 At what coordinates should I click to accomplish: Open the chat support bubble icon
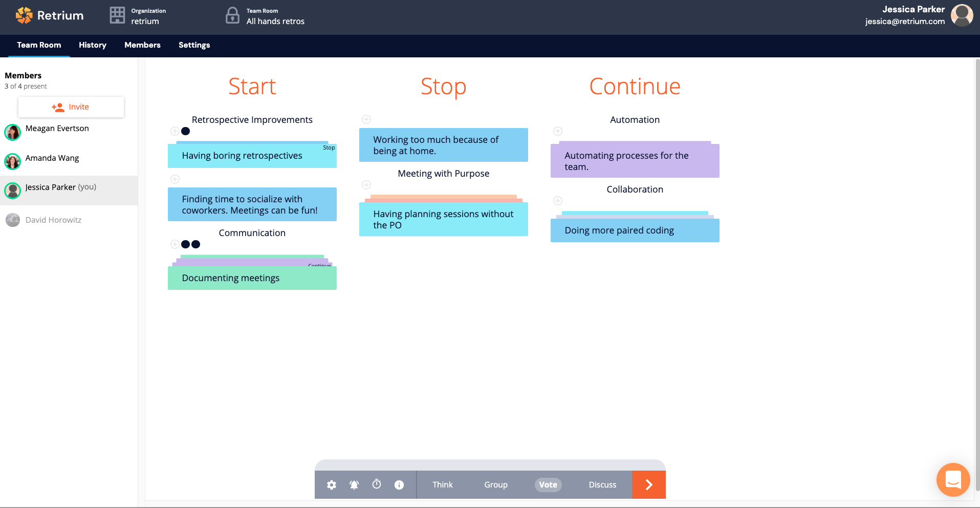coord(953,480)
